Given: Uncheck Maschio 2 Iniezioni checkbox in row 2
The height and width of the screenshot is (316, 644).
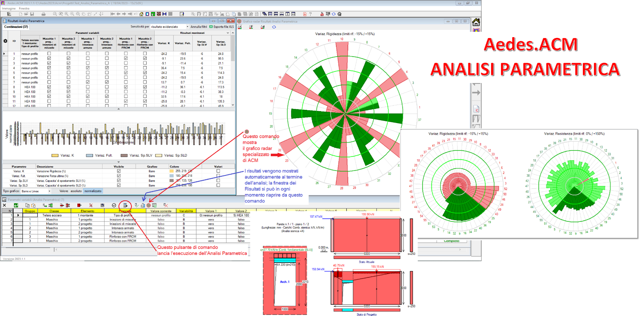Looking at the screenshot, I should tap(69, 59).
